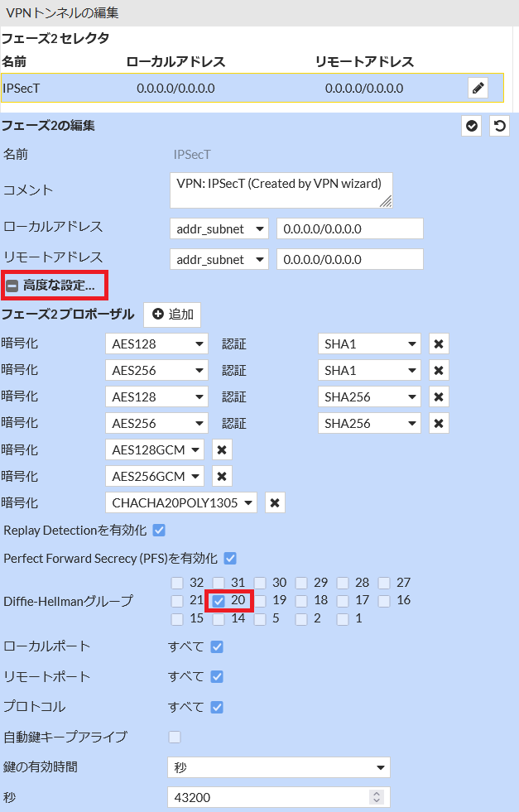Open the AES256GCM encryption dropdown
Viewport: 519px width, 812px height.
coord(155,476)
